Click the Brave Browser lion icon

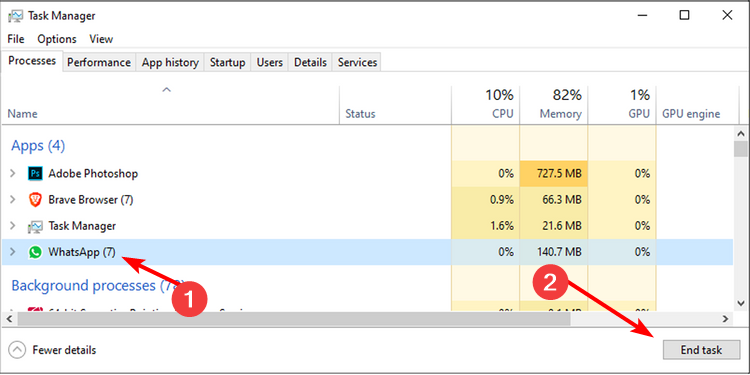click(35, 200)
